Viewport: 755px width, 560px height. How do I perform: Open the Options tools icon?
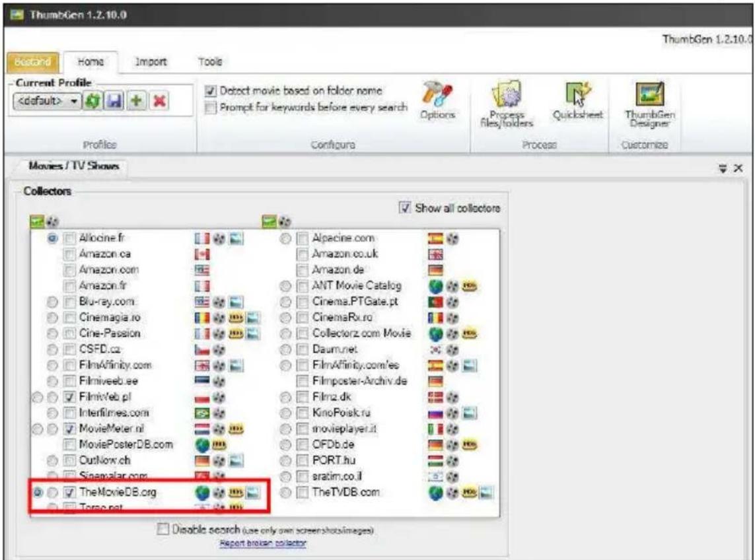[437, 100]
